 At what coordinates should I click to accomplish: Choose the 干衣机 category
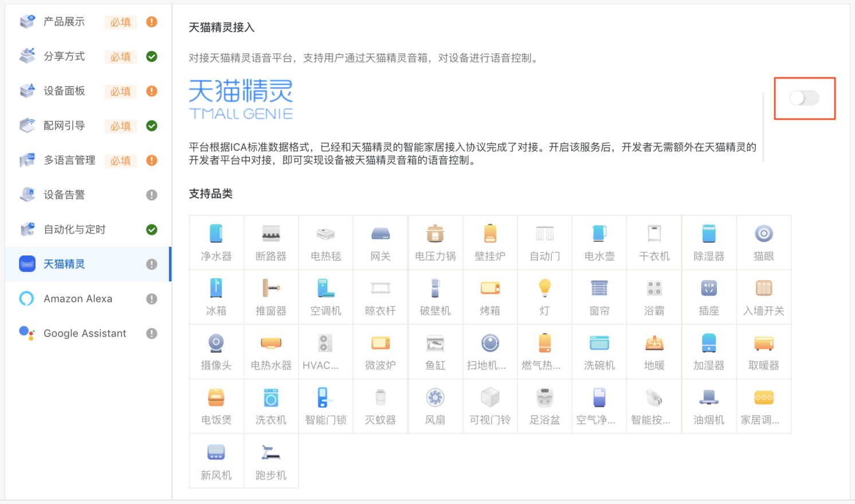pos(654,242)
